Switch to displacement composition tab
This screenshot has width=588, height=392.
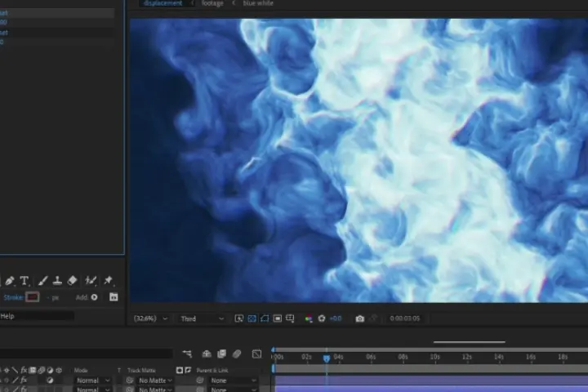coord(163,3)
